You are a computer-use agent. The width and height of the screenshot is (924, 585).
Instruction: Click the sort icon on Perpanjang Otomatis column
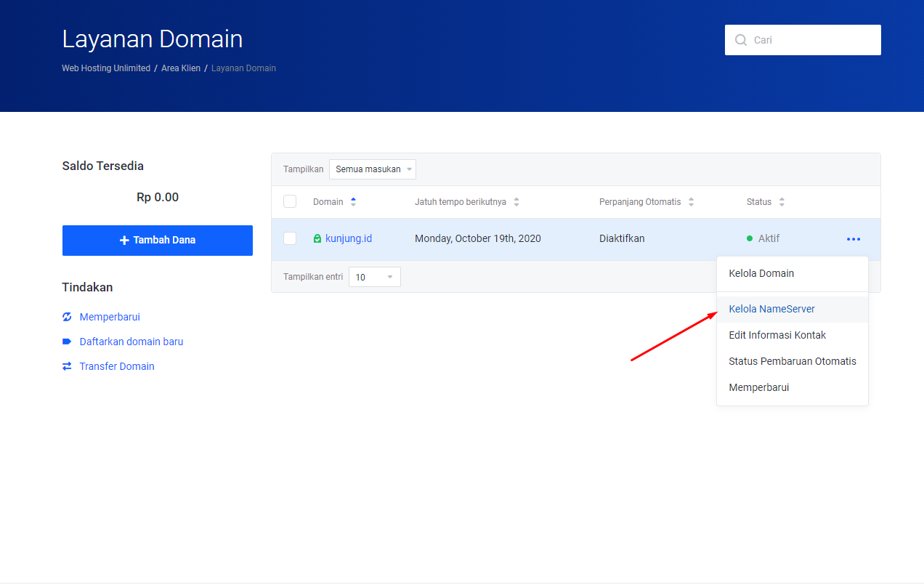point(690,202)
